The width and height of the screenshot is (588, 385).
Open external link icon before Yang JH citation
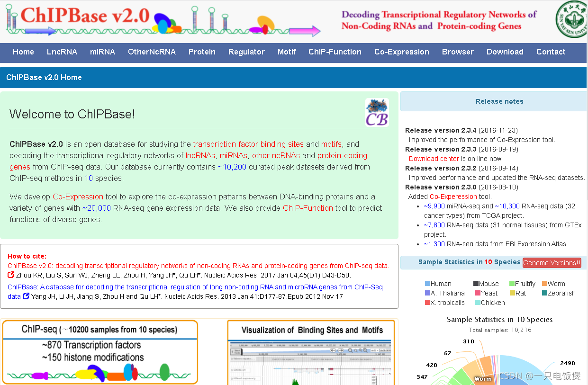click(x=26, y=296)
